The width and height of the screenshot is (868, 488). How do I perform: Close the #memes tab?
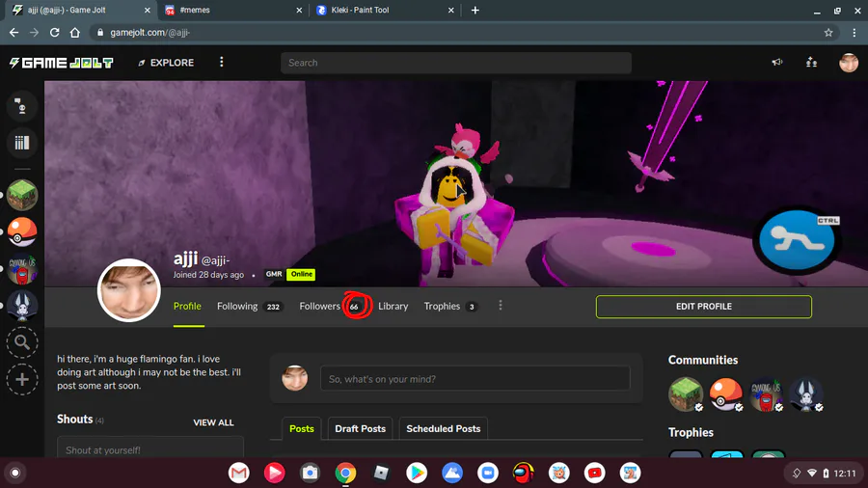(299, 10)
